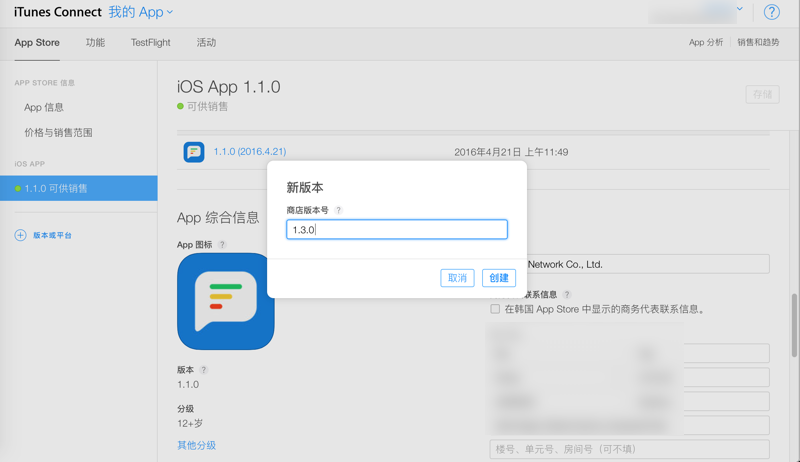
Task: Open the TestFlight tab
Action: (x=150, y=43)
